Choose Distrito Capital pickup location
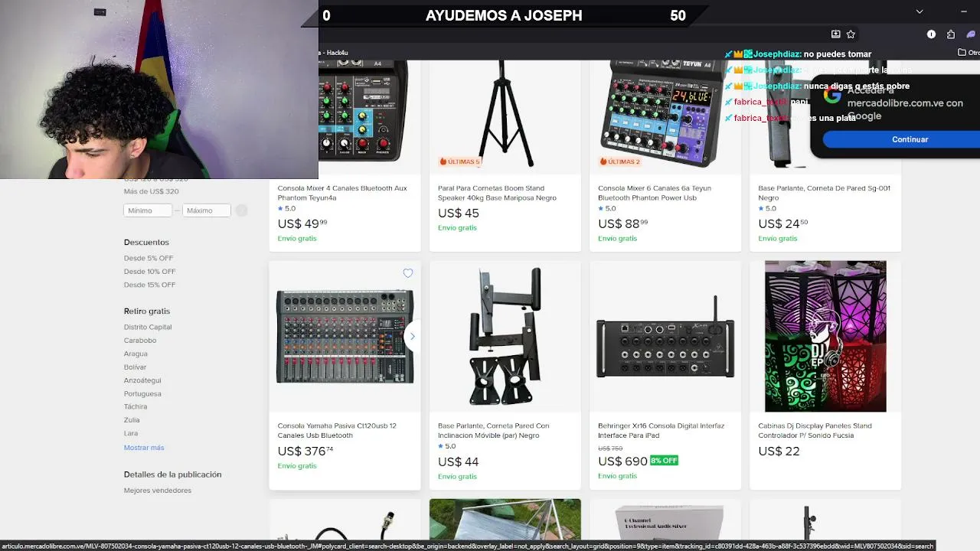Image resolution: width=980 pixels, height=551 pixels. coord(148,327)
